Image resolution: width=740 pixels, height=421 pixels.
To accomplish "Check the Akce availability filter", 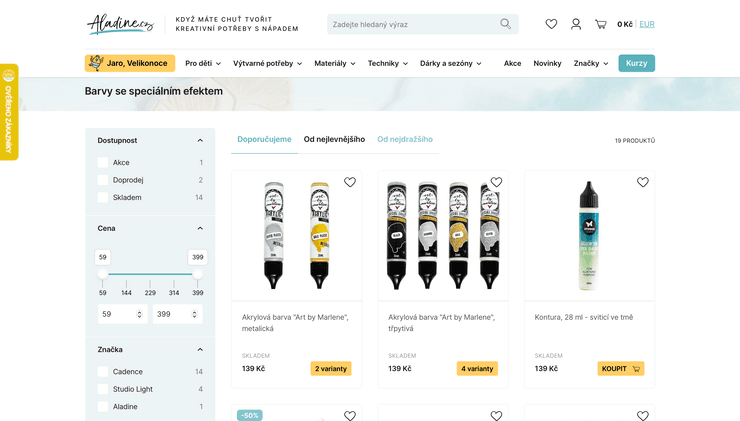I will click(x=103, y=162).
